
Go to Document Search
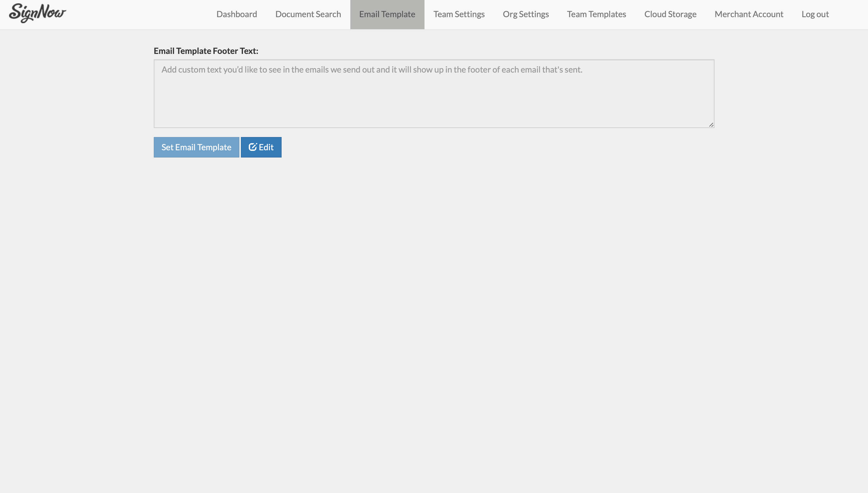tap(308, 14)
